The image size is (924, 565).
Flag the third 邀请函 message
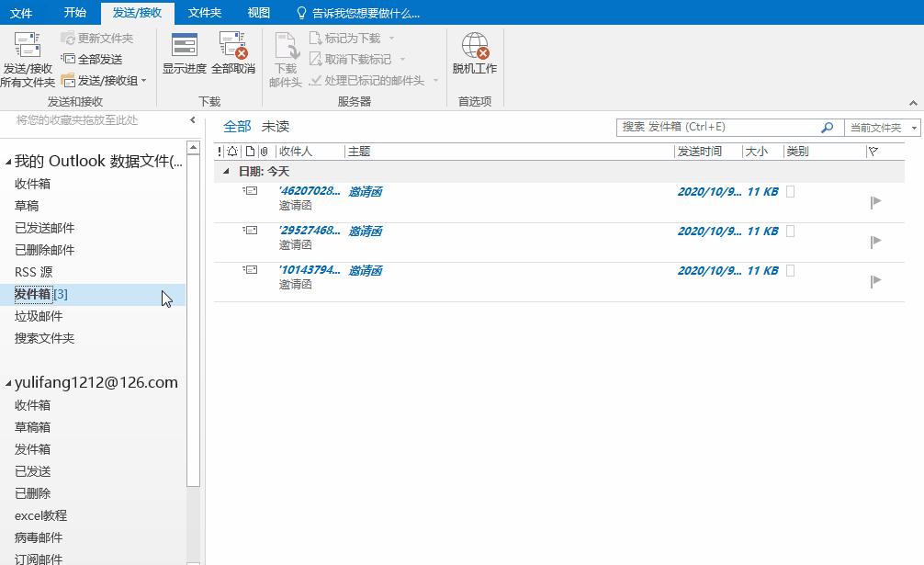[875, 279]
